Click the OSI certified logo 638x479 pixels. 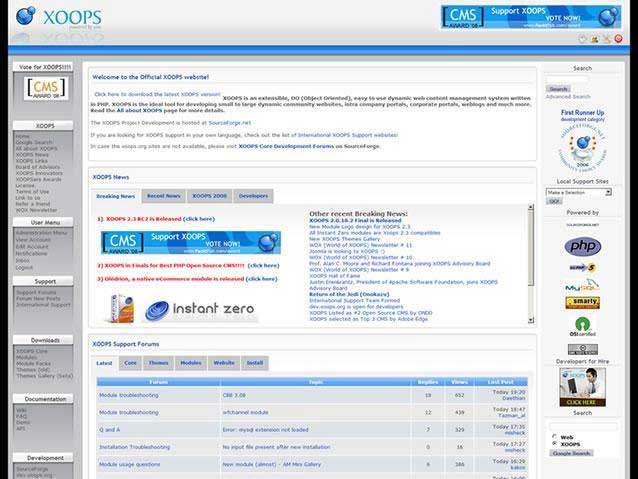(583, 327)
